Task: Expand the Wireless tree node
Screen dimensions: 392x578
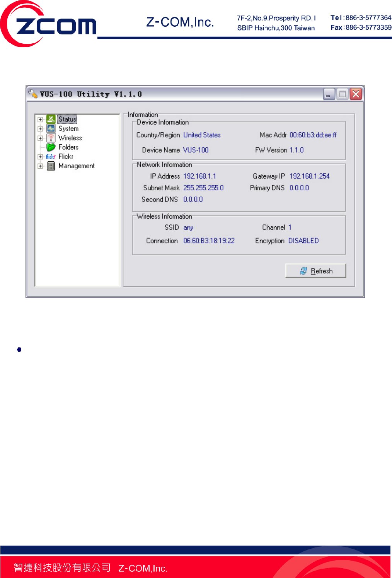Action: [x=40, y=138]
